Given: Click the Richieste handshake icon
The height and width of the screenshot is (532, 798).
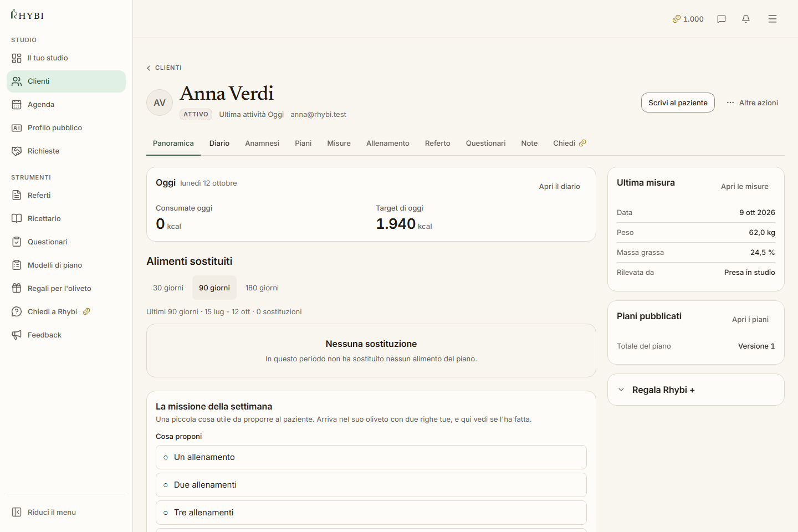Looking at the screenshot, I should (x=17, y=151).
